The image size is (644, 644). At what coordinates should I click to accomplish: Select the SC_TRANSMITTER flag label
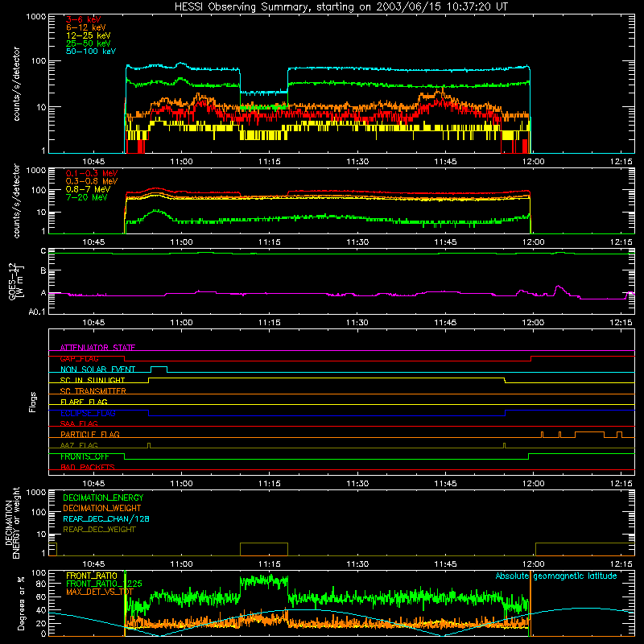tap(93, 391)
